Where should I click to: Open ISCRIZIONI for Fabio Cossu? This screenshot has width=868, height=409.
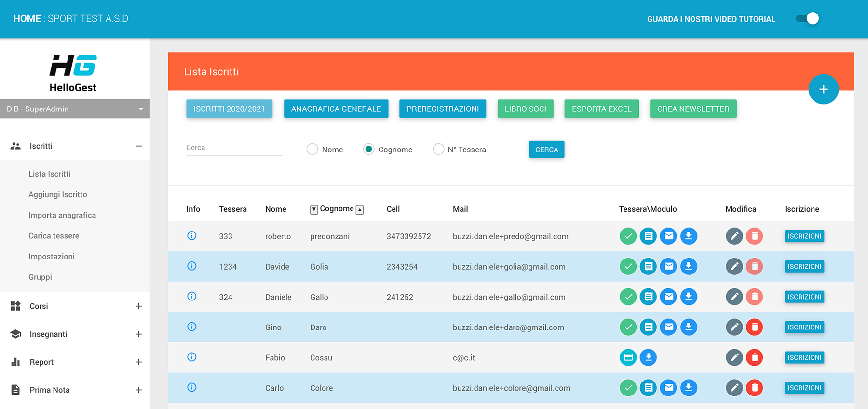(804, 358)
